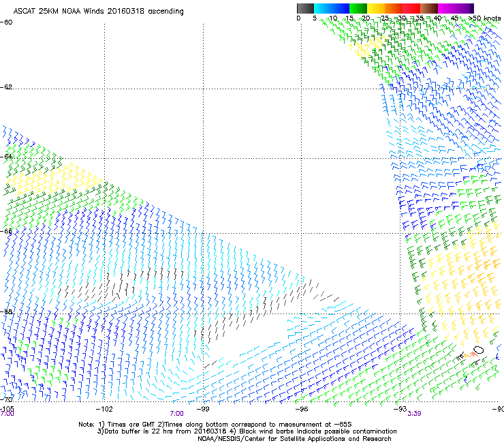Click the yellow 20-25 knots legend segment
The height and width of the screenshot is (443, 504).
coord(376,8)
